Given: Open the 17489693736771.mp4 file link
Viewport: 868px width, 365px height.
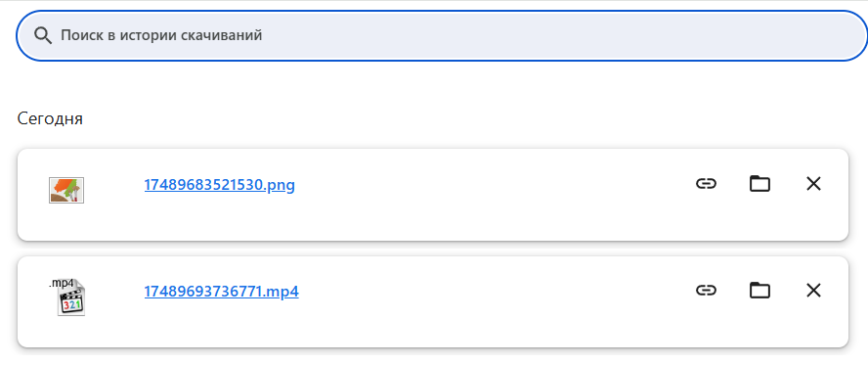Looking at the screenshot, I should 222,292.
